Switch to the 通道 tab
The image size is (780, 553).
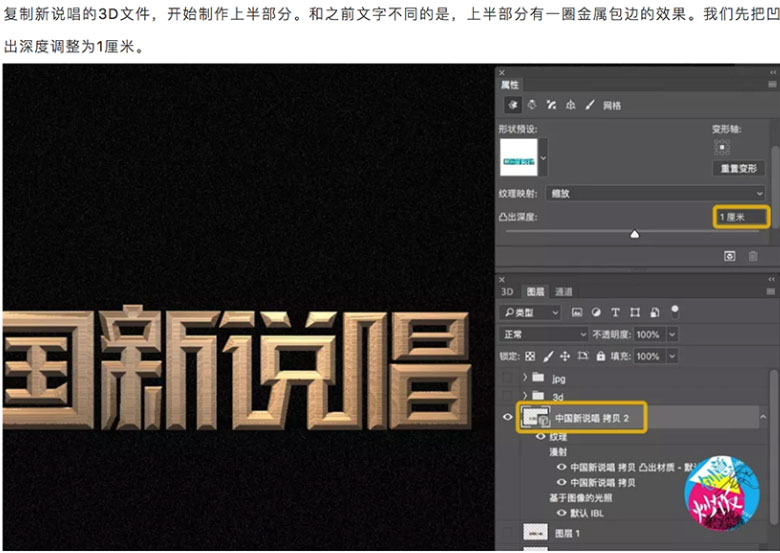pyautogui.click(x=564, y=292)
